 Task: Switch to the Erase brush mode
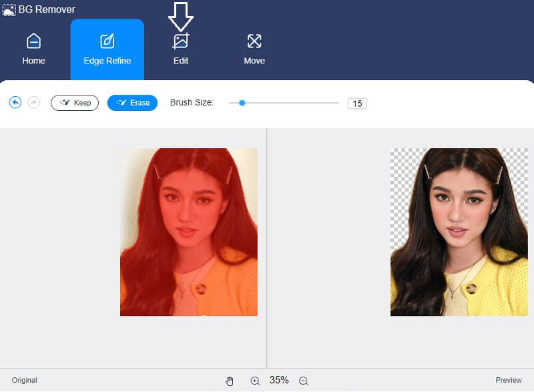[x=131, y=102]
